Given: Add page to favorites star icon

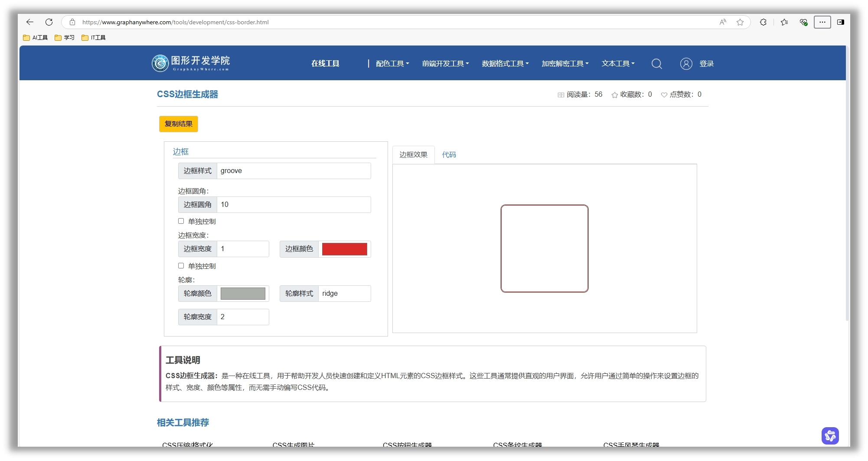Looking at the screenshot, I should 740,22.
